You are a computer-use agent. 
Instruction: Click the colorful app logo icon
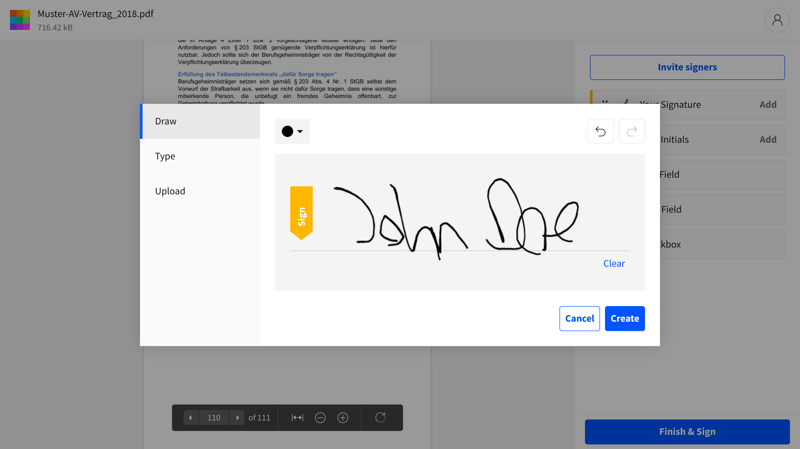point(20,20)
